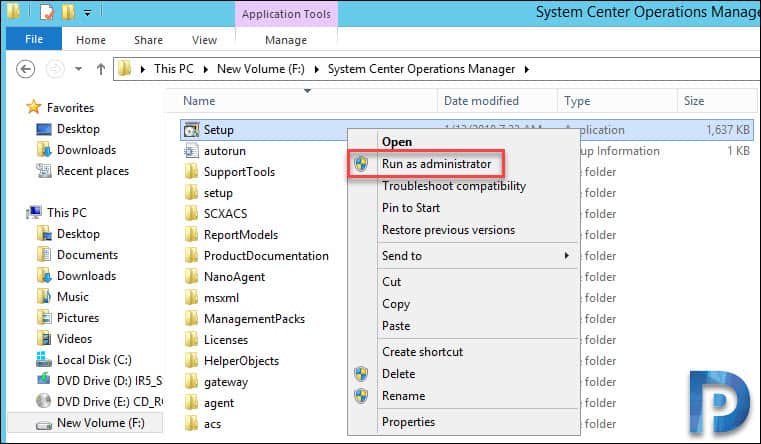Select the ReportModels folder icon
Viewport: 761px width, 444px height.
coord(192,235)
